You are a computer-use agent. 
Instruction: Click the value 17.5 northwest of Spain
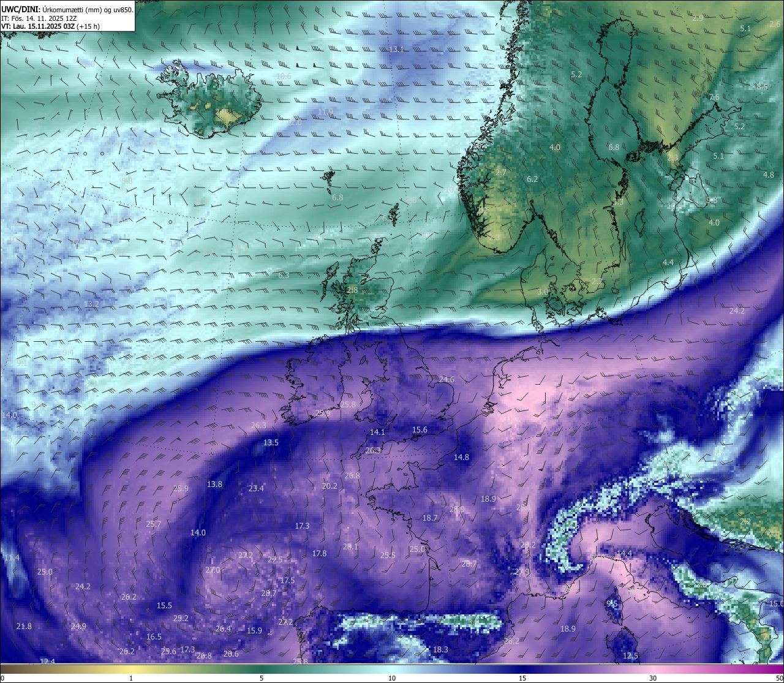pyautogui.click(x=287, y=581)
